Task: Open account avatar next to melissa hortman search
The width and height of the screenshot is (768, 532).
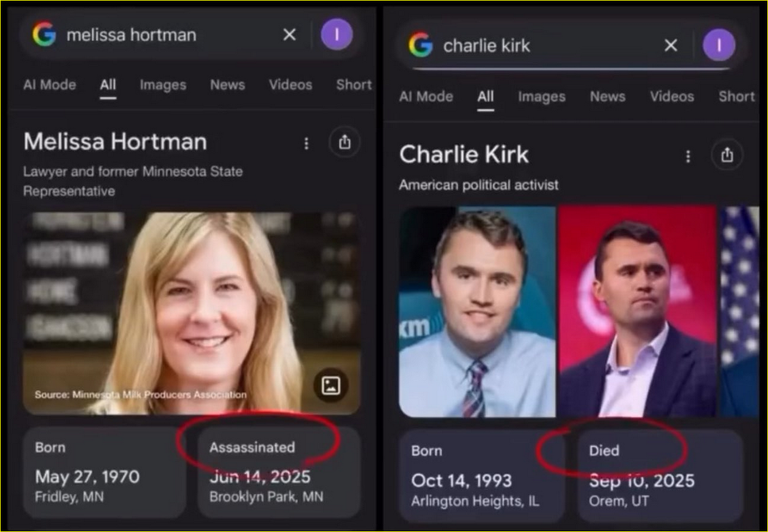Action: [337, 34]
